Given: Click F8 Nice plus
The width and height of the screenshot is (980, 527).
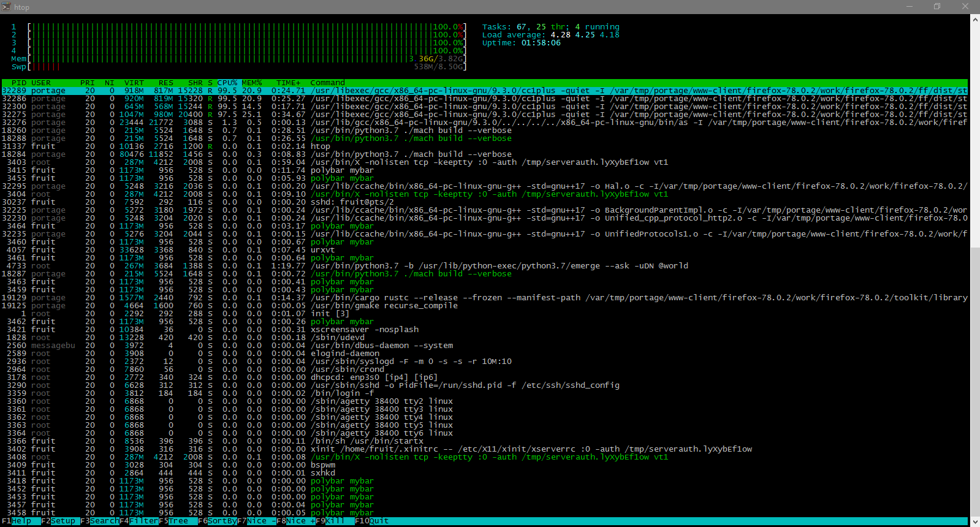Looking at the screenshot, I should (x=296, y=521).
